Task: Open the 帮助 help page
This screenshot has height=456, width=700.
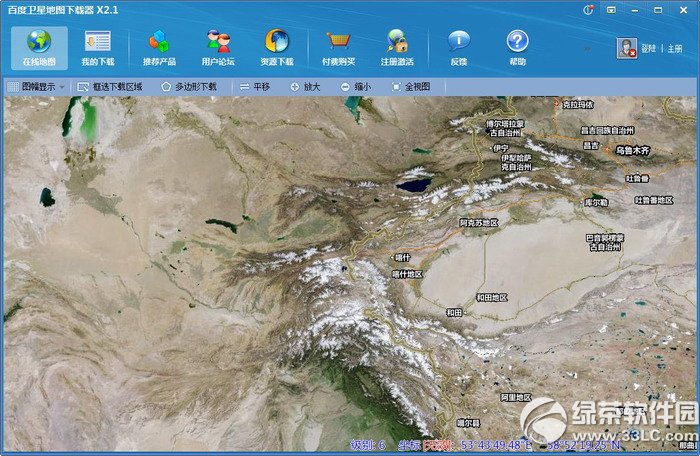Action: coord(517,48)
